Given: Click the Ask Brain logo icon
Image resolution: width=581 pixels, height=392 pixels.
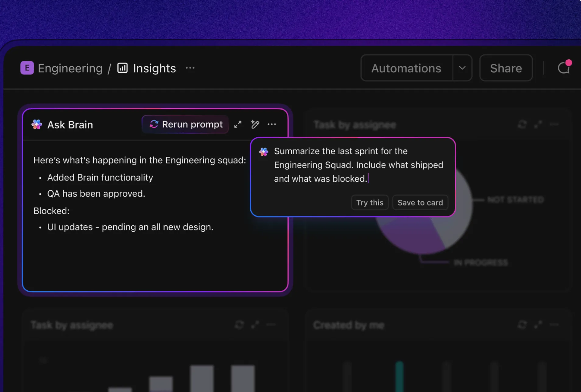Looking at the screenshot, I should 37,124.
